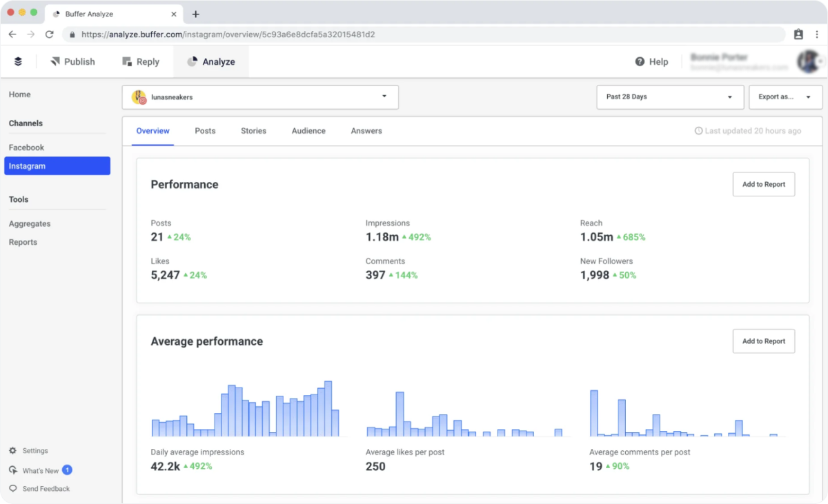Click the average comments per post chart
Image resolution: width=828 pixels, height=504 pixels.
[x=684, y=413]
